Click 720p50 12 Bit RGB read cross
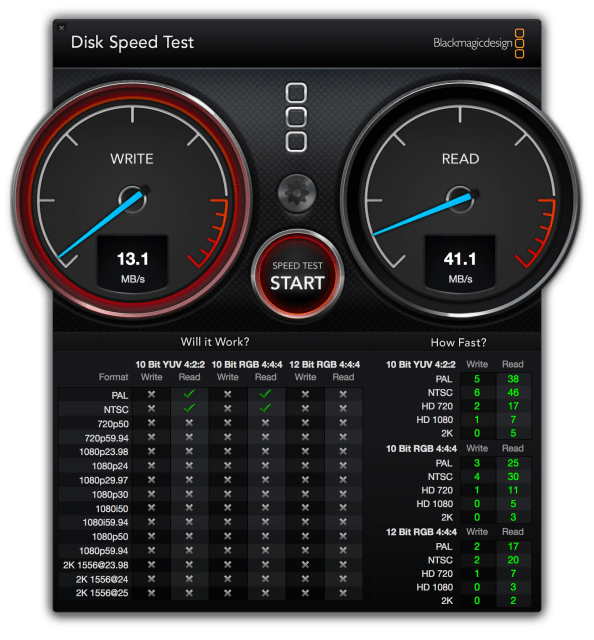Image resolution: width=594 pixels, height=640 pixels. click(x=343, y=423)
